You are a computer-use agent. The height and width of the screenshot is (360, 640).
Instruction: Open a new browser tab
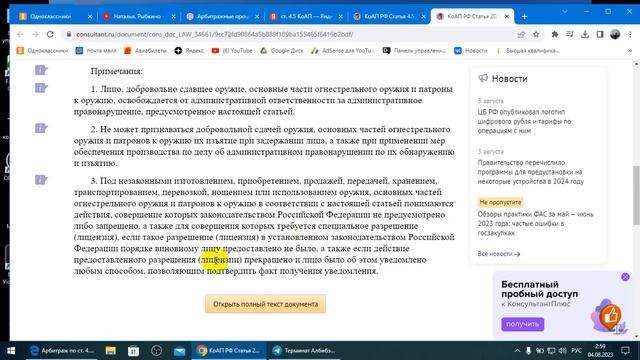(524, 16)
